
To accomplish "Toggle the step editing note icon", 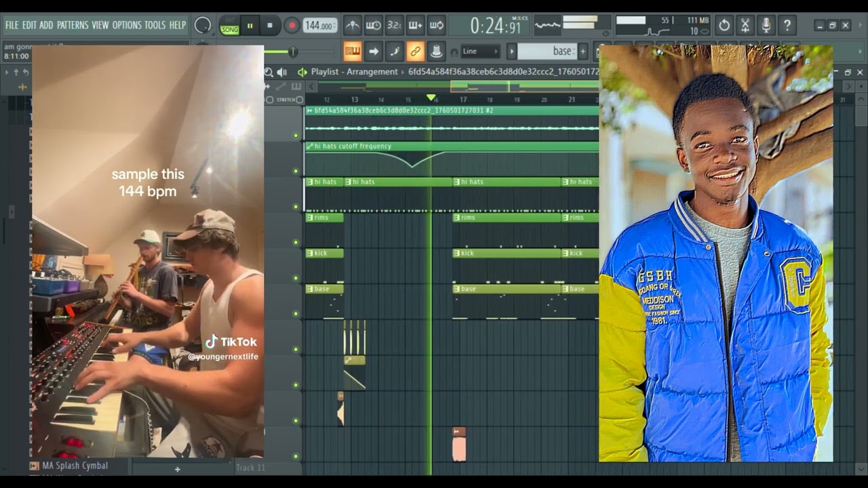I will (394, 51).
